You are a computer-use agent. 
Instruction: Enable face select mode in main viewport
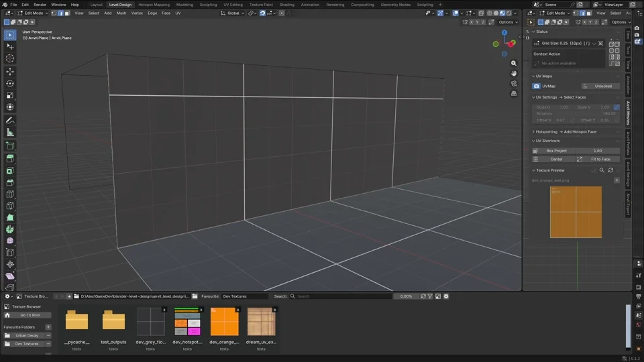67,13
